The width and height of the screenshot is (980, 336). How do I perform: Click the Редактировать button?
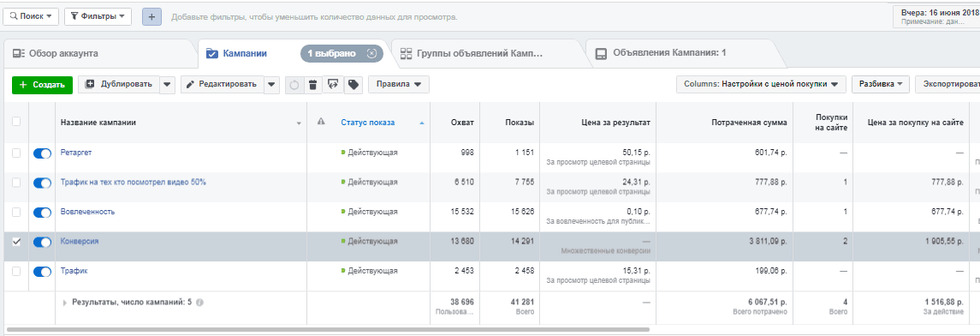[x=223, y=85]
